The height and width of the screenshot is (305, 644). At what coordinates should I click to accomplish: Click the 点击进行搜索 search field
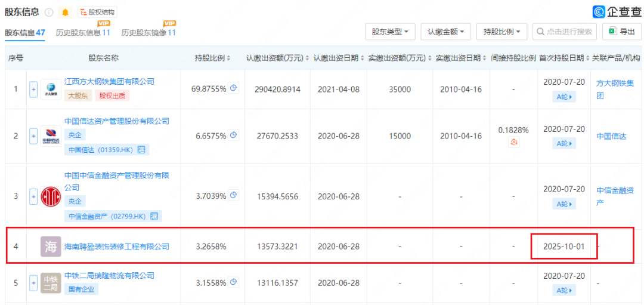(565, 32)
